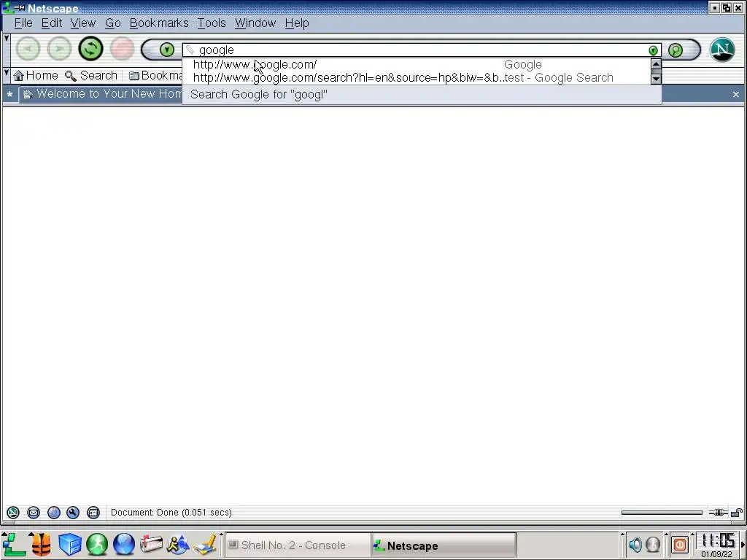Click the green Search button beside the address bar
747x560 pixels.
(675, 50)
